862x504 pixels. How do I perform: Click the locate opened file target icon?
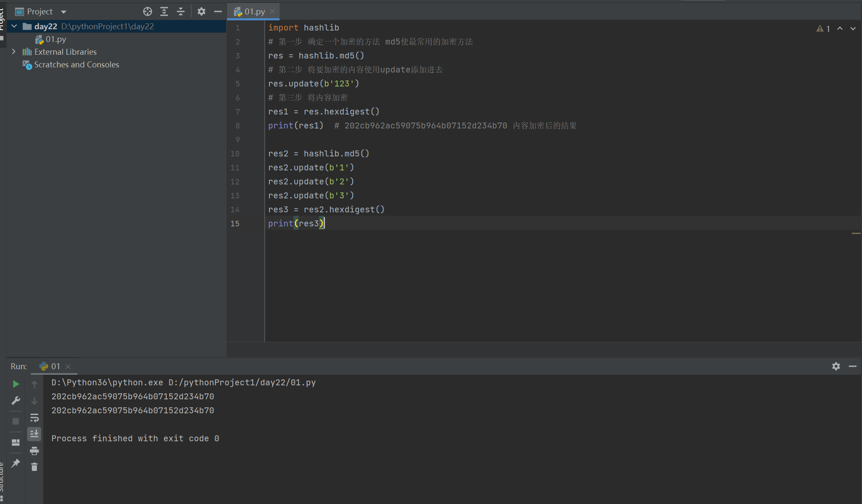tap(148, 11)
